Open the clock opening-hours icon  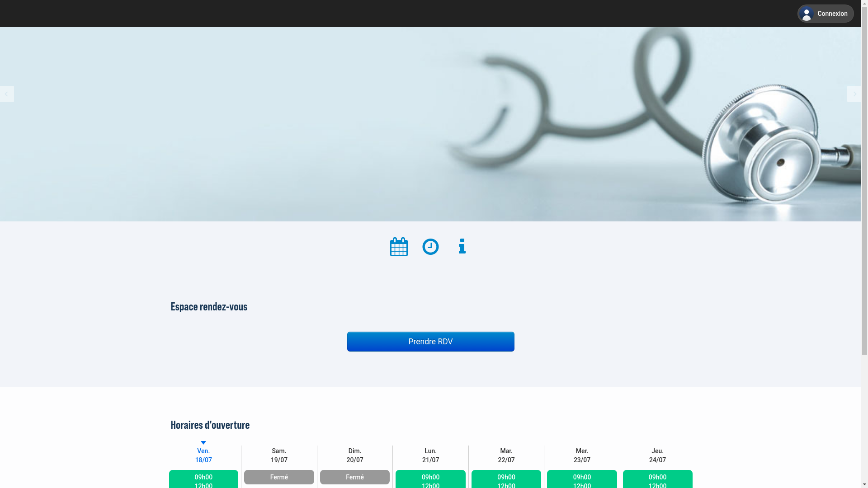[x=430, y=247]
